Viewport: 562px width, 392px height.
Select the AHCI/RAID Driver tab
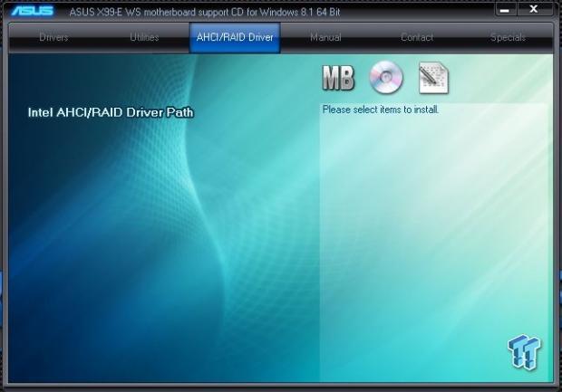(x=235, y=38)
